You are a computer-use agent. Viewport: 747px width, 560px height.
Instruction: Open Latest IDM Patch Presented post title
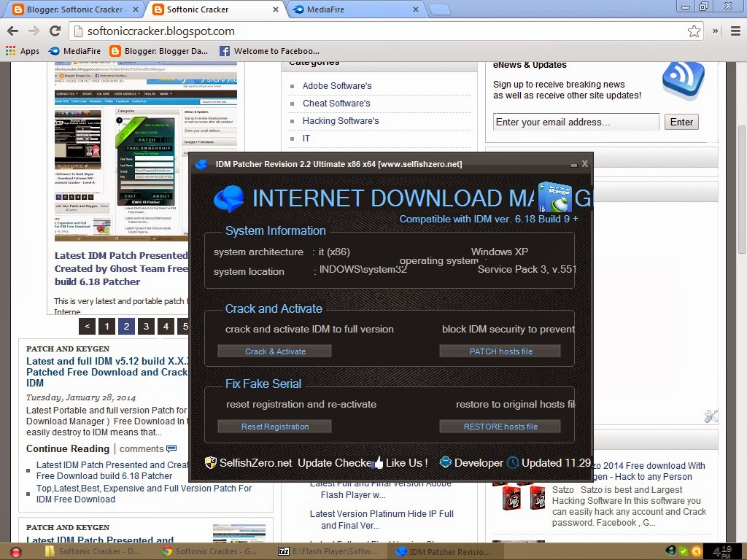pos(122,268)
